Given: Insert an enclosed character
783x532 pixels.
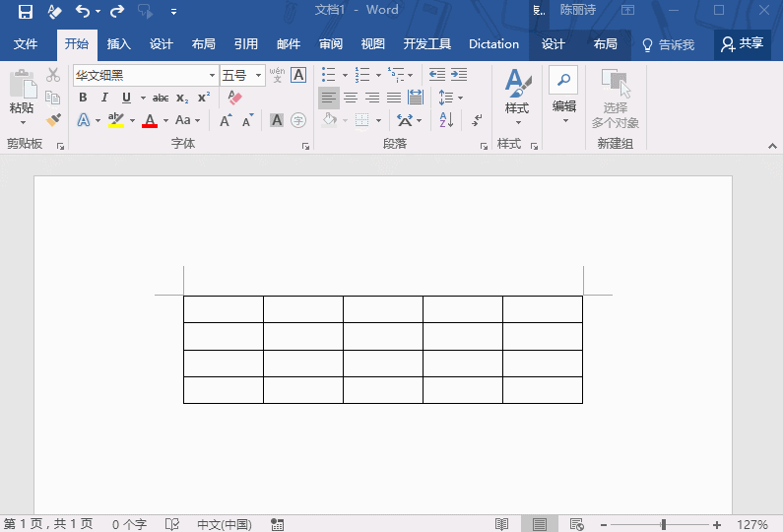Looking at the screenshot, I should click(x=298, y=120).
